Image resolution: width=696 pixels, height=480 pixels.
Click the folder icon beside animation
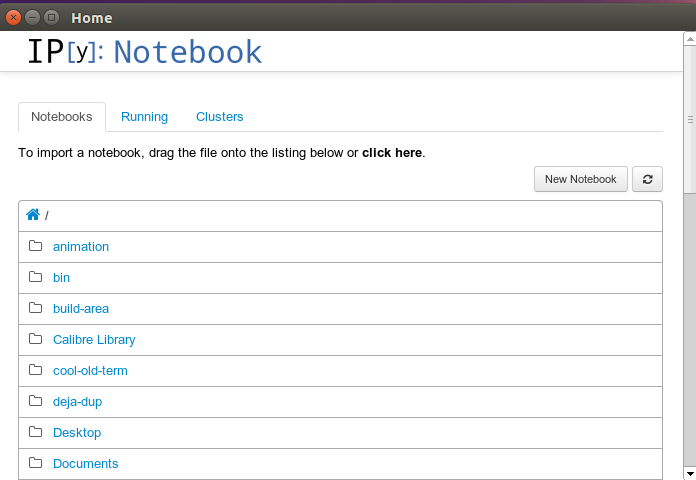(x=36, y=246)
